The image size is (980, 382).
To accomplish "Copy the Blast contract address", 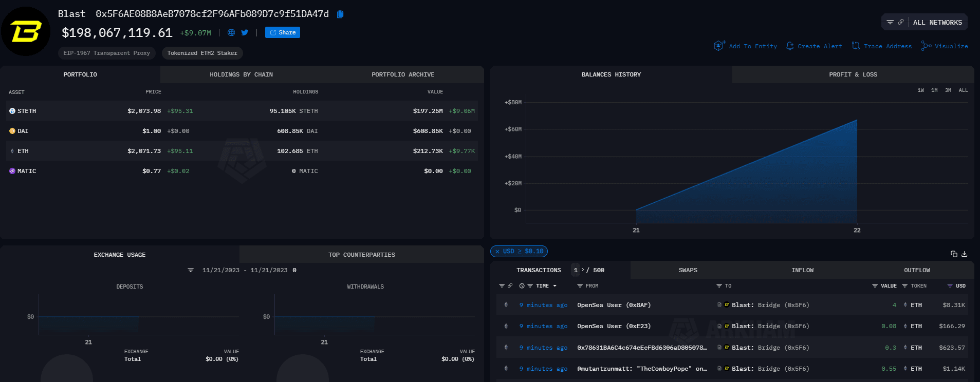I will 340,14.
